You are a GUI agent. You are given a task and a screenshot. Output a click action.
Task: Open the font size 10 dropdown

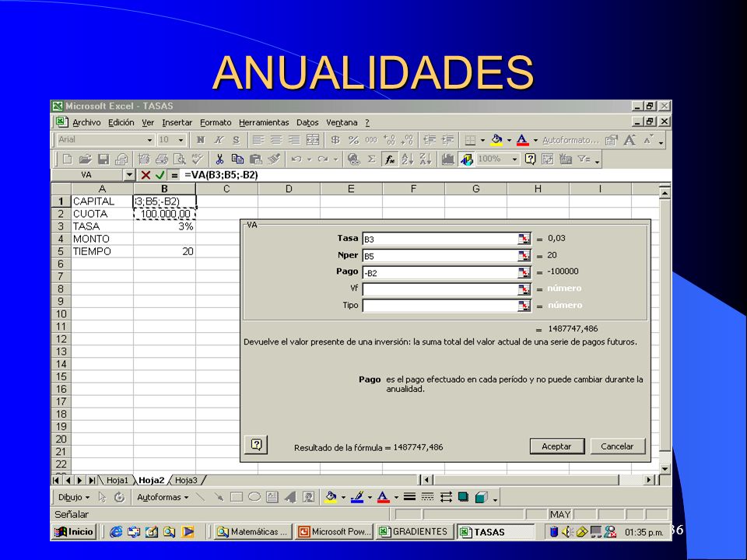[x=181, y=140]
